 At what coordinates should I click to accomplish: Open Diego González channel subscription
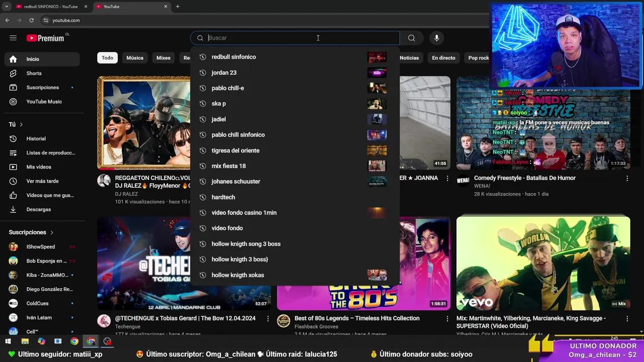click(x=42, y=289)
